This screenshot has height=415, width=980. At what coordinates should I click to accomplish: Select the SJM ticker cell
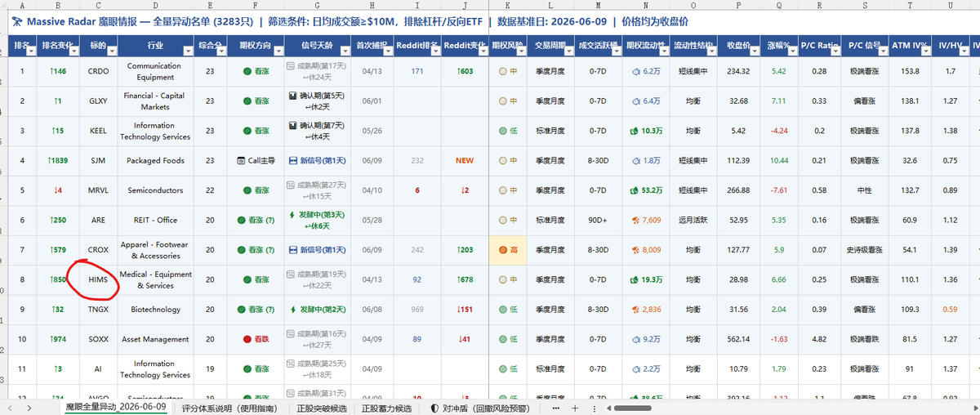[98, 160]
